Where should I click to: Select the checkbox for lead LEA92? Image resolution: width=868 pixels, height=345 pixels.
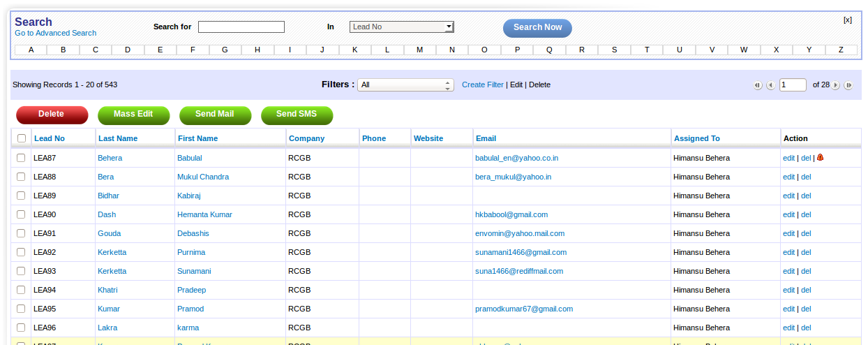22,252
